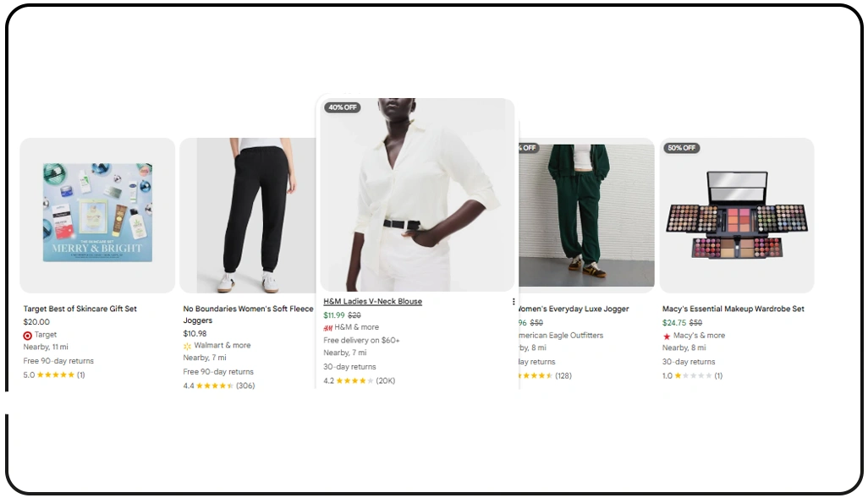The height and width of the screenshot is (498, 868).
Task: Click the Walmart spark icon beside Walmart & more
Action: (x=188, y=345)
